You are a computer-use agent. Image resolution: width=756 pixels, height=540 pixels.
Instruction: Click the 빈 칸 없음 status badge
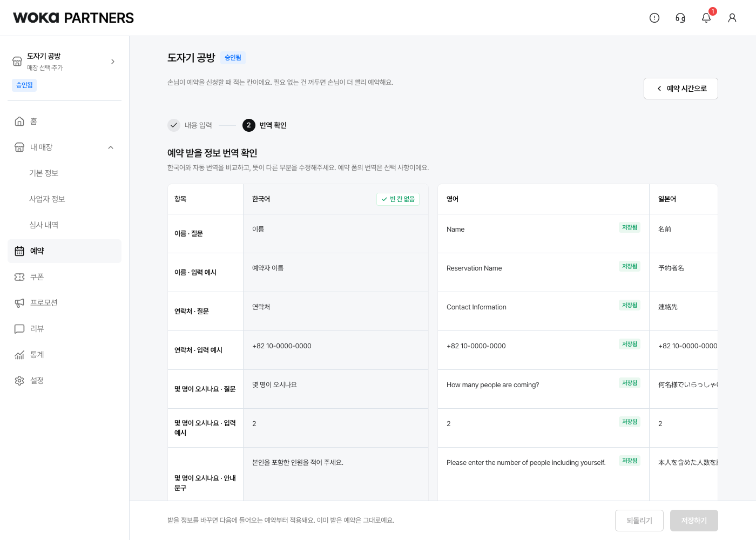(x=398, y=199)
